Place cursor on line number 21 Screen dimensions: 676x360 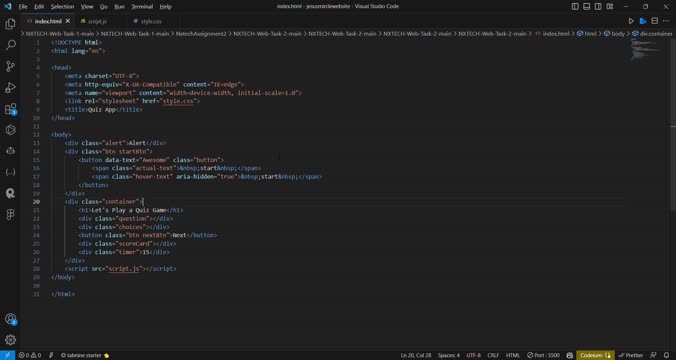[x=36, y=210]
